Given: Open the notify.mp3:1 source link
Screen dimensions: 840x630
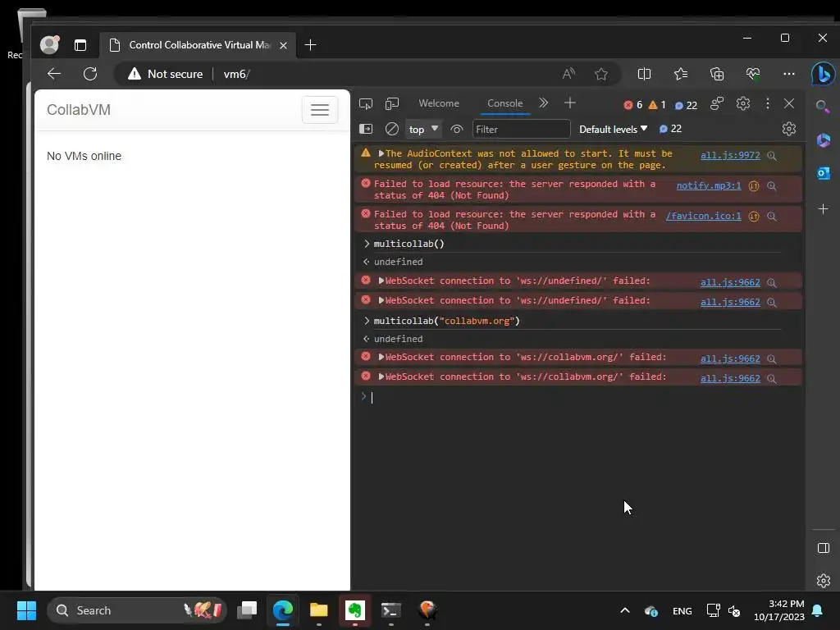Looking at the screenshot, I should [709, 185].
